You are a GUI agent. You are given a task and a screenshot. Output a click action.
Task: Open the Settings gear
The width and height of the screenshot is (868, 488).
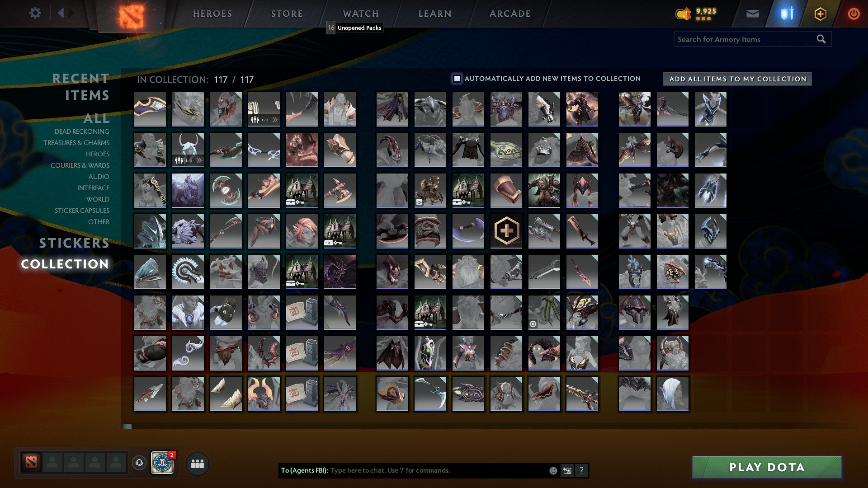tap(35, 13)
